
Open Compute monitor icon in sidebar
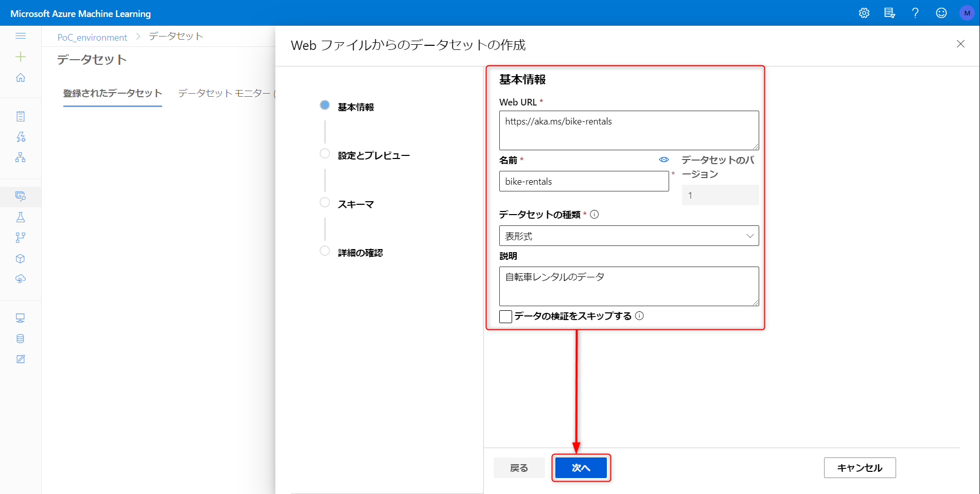tap(21, 318)
